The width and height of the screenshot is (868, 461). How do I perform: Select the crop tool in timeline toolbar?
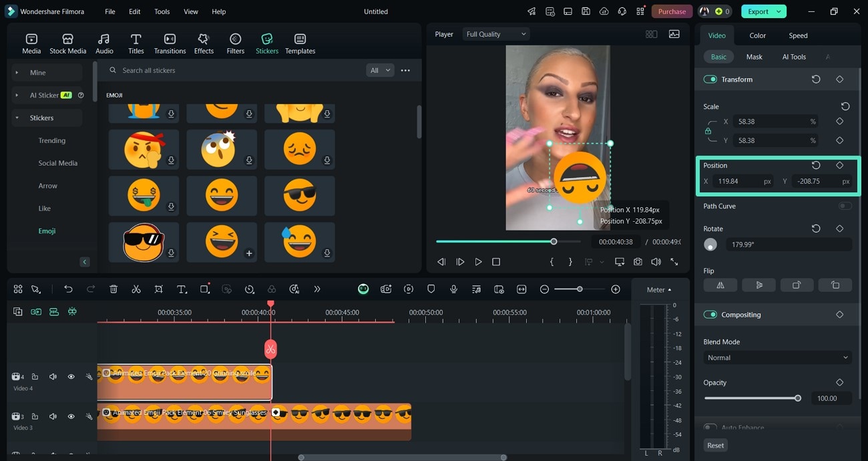click(x=158, y=289)
